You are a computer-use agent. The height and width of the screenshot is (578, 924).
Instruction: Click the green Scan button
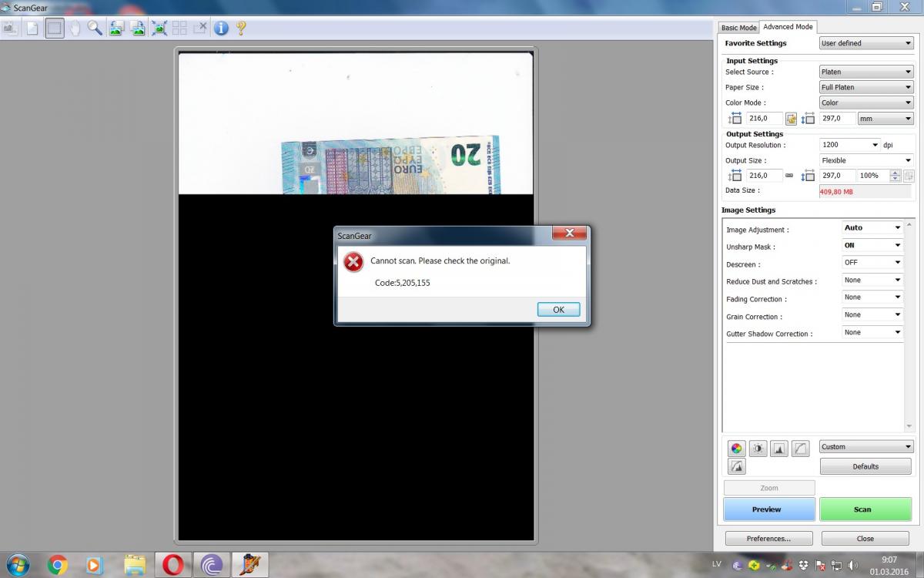pos(865,509)
